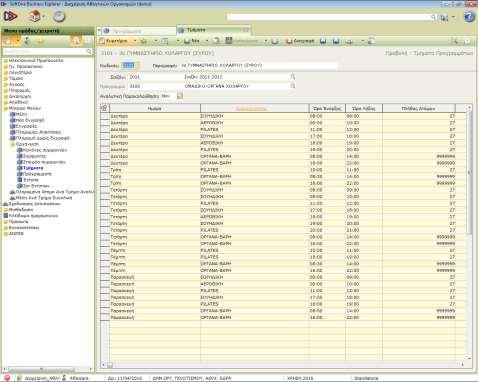This screenshot has height=382, width=478.
Task: Click the red Διαγραφή delete icon
Action: (289, 41)
